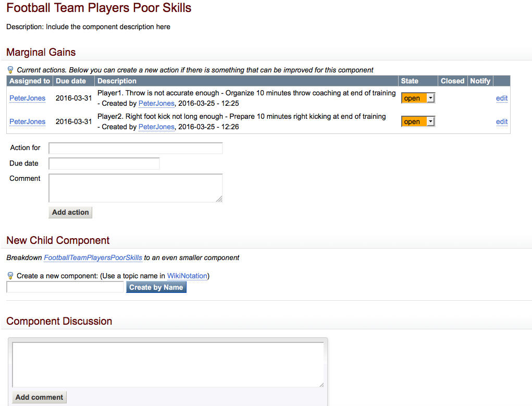Open the PeterJones assignee link in Player1 row

[28, 98]
